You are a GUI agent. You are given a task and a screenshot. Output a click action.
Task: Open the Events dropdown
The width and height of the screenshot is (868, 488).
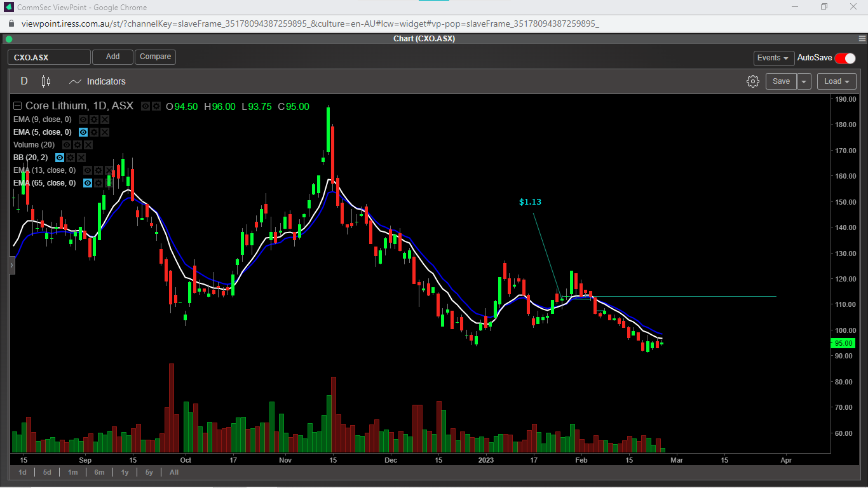tap(774, 58)
